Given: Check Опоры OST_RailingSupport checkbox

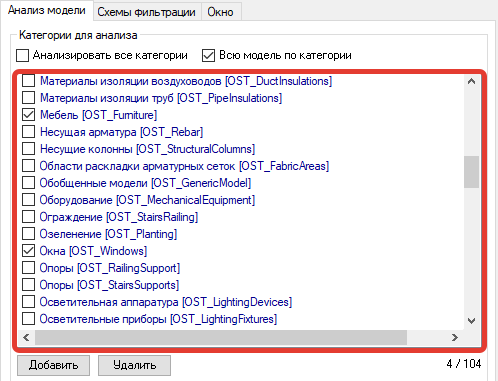Looking at the screenshot, I should (28, 268).
